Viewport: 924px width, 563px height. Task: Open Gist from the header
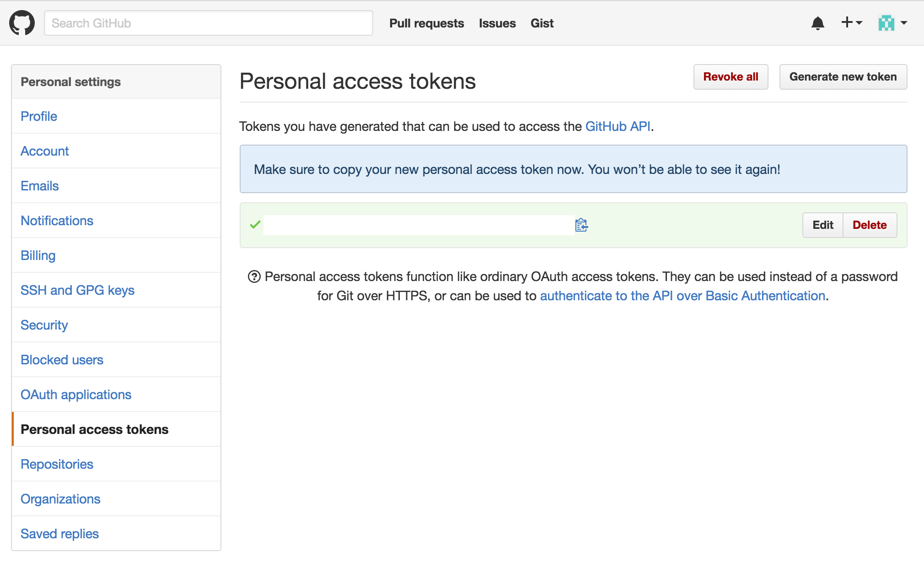tap(542, 23)
